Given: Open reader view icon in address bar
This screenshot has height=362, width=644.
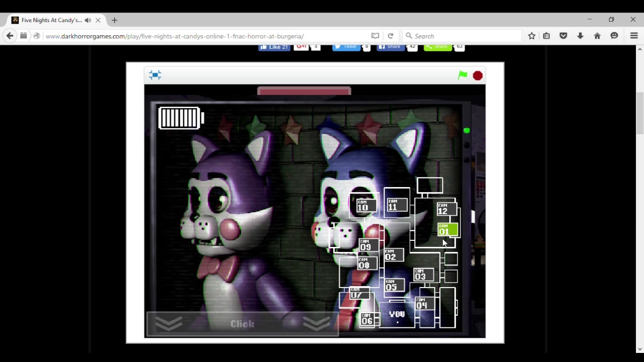Looking at the screenshot, I should click(375, 36).
